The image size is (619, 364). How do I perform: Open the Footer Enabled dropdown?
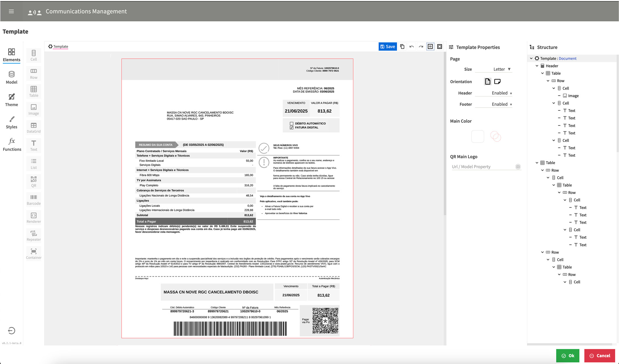[x=501, y=104]
